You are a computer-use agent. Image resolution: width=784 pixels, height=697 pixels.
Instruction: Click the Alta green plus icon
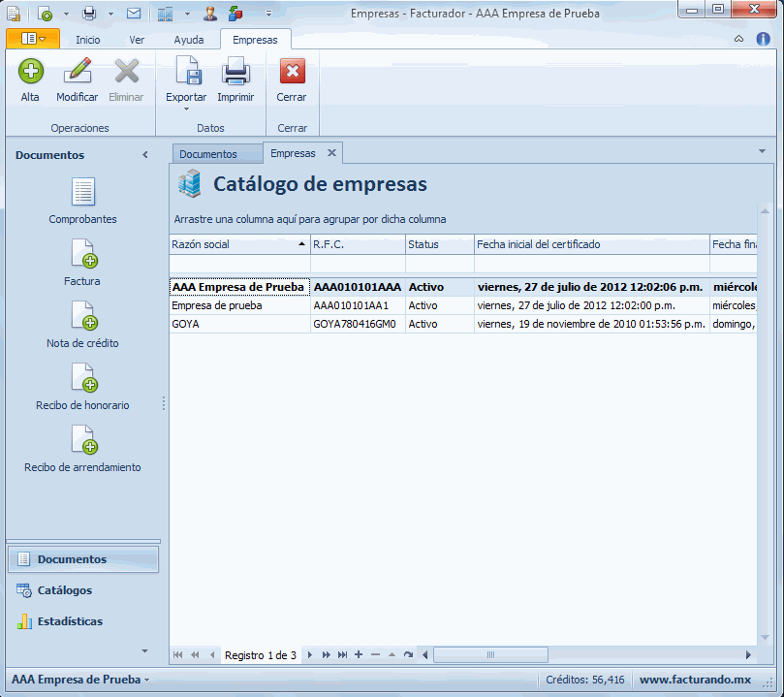[30, 73]
